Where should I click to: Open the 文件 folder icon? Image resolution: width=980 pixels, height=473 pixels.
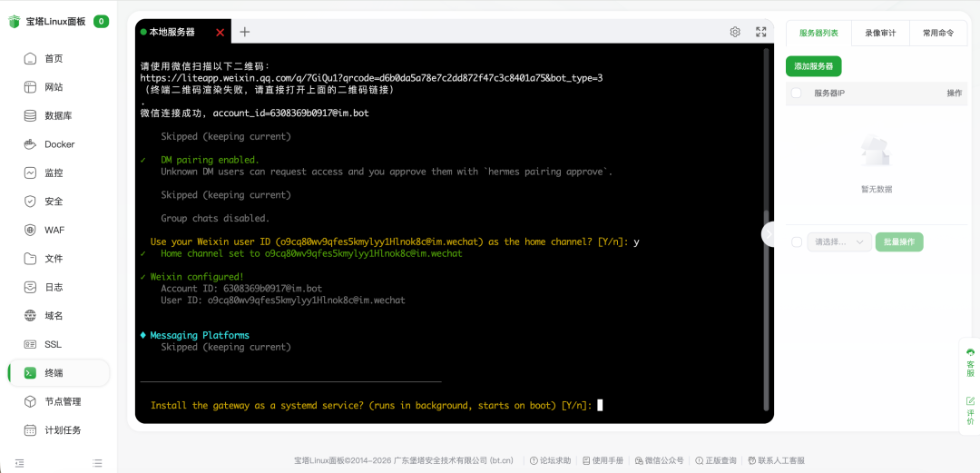pos(31,259)
